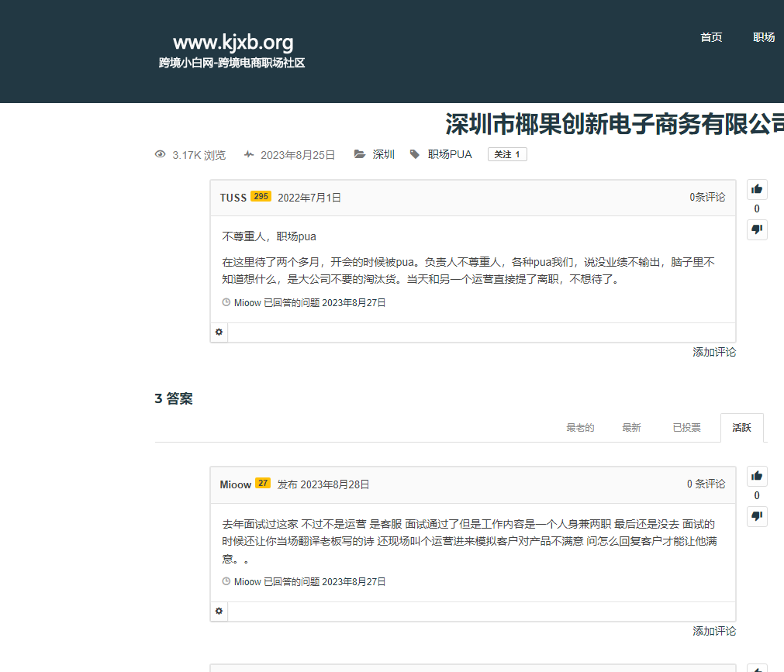The width and height of the screenshot is (784, 672).
Task: Open TUSS user profile link
Action: 233,198
